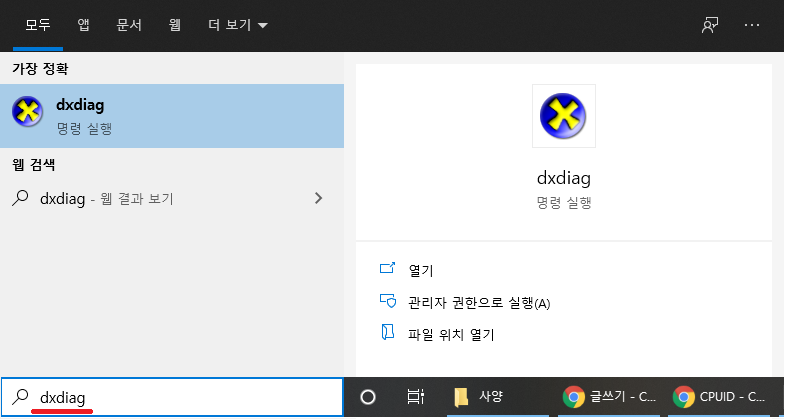This screenshot has width=787, height=419.
Task: Switch to the 웹 tab
Action: 175,25
